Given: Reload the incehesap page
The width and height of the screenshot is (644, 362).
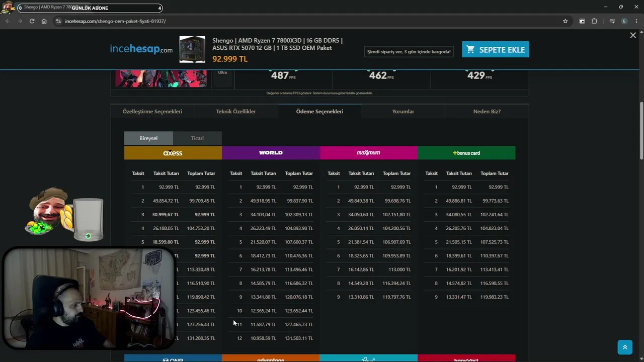Looking at the screenshot, I should pos(32,21).
